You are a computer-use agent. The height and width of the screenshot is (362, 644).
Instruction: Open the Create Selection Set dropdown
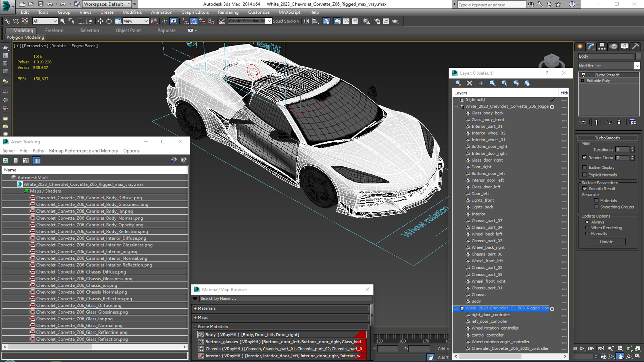click(x=269, y=21)
